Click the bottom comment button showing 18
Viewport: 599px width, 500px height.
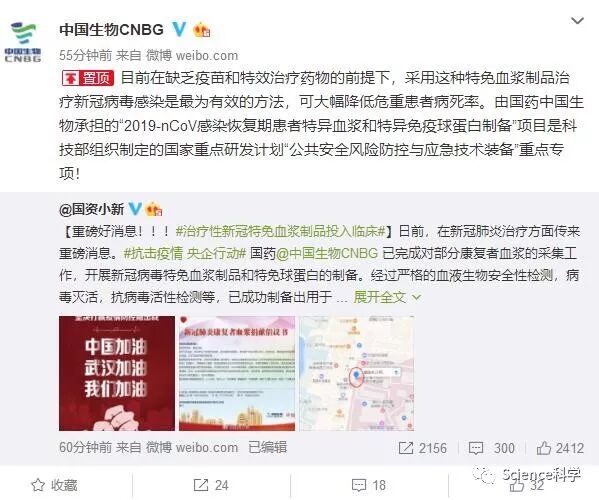(369, 485)
